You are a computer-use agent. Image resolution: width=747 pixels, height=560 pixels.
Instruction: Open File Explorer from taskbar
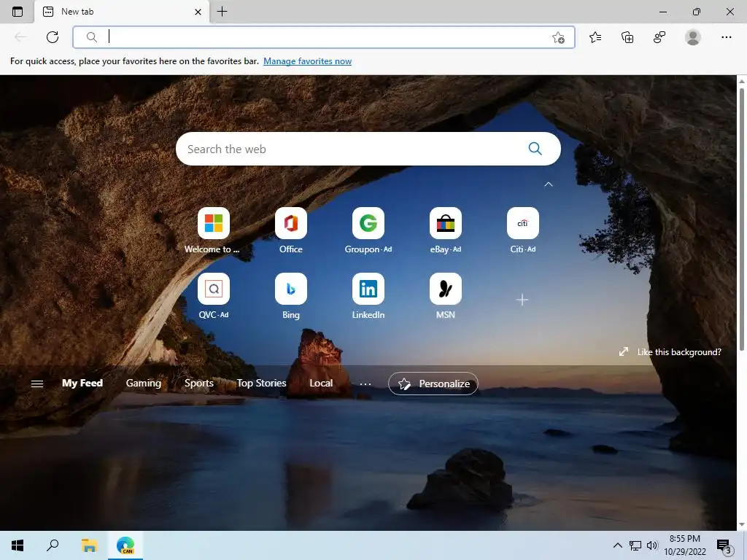(89, 545)
